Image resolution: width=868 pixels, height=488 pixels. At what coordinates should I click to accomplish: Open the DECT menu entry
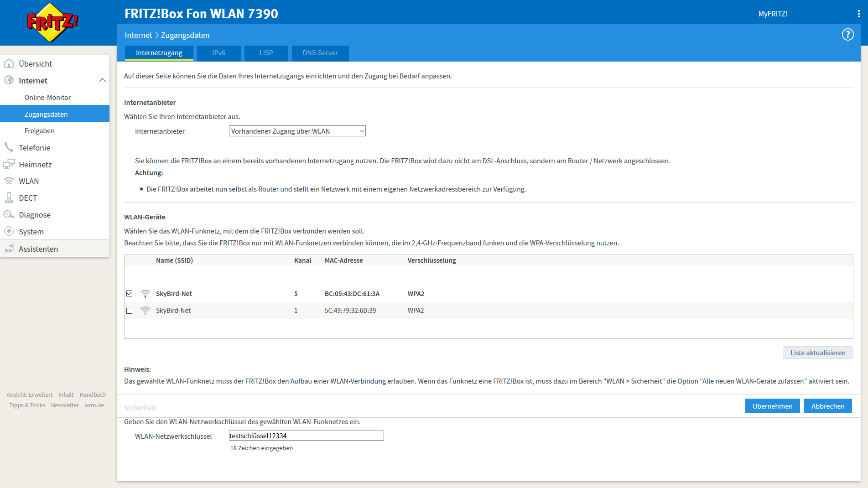[28, 198]
